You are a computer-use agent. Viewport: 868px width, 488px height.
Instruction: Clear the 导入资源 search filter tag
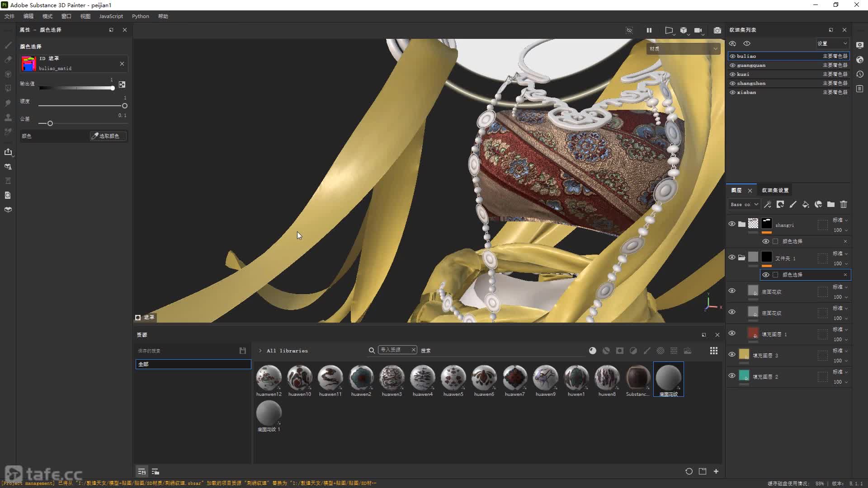pyautogui.click(x=413, y=350)
